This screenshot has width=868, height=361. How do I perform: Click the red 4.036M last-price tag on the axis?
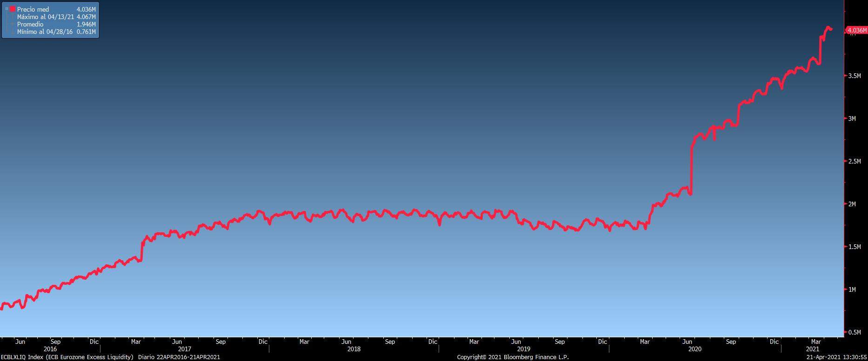pyautogui.click(x=856, y=30)
